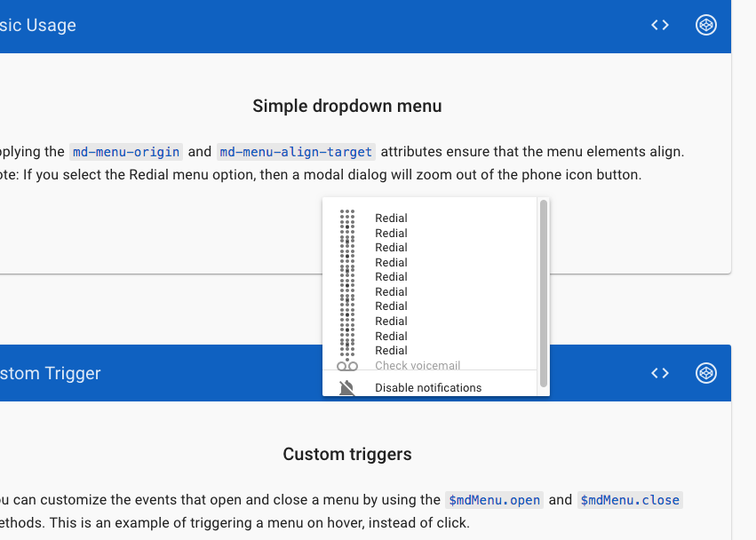The image size is (756, 540).
Task: Click the Basic Usage header title
Action: pos(37,25)
